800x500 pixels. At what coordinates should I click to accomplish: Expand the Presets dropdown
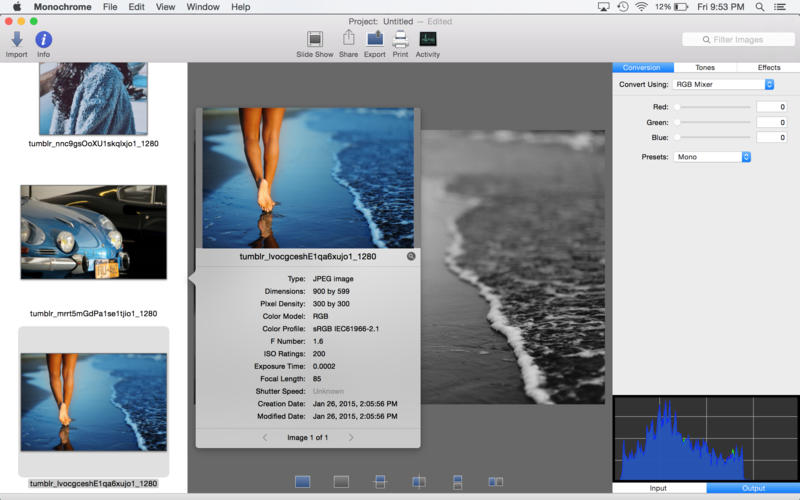click(x=711, y=157)
